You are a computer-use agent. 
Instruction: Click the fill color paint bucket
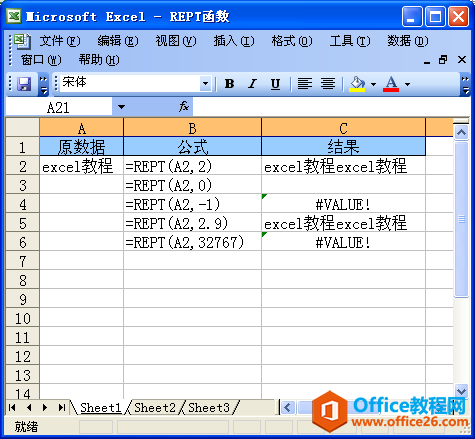click(357, 84)
